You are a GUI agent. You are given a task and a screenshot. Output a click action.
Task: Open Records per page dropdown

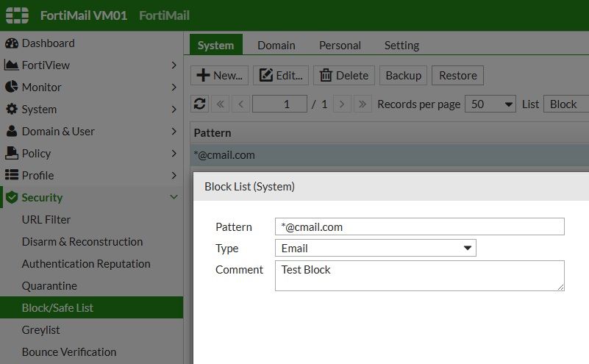point(491,104)
